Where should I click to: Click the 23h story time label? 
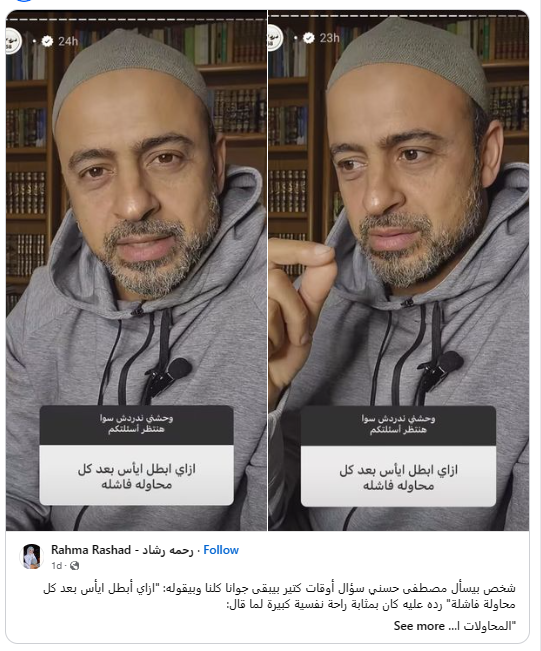[x=330, y=38]
